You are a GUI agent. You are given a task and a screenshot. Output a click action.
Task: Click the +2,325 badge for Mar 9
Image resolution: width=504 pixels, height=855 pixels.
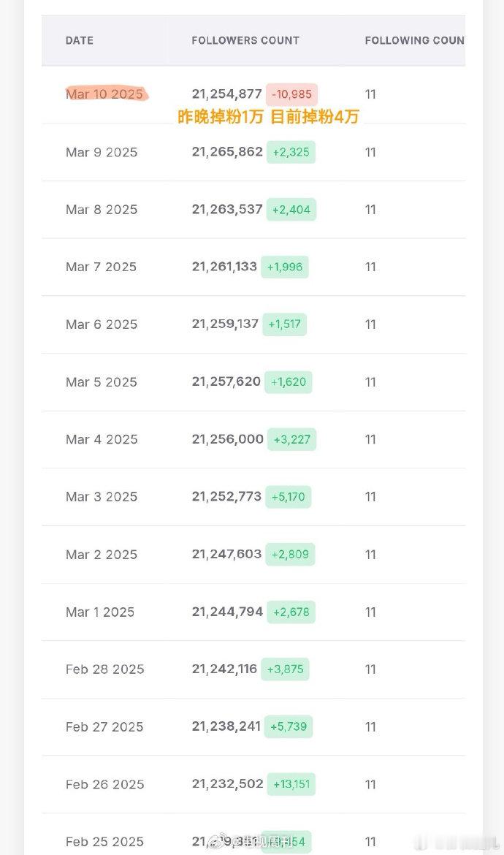[x=291, y=152]
